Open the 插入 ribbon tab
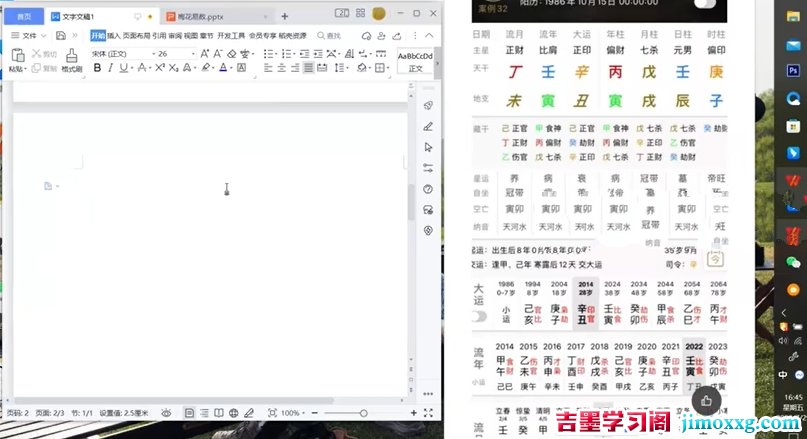 (x=114, y=36)
